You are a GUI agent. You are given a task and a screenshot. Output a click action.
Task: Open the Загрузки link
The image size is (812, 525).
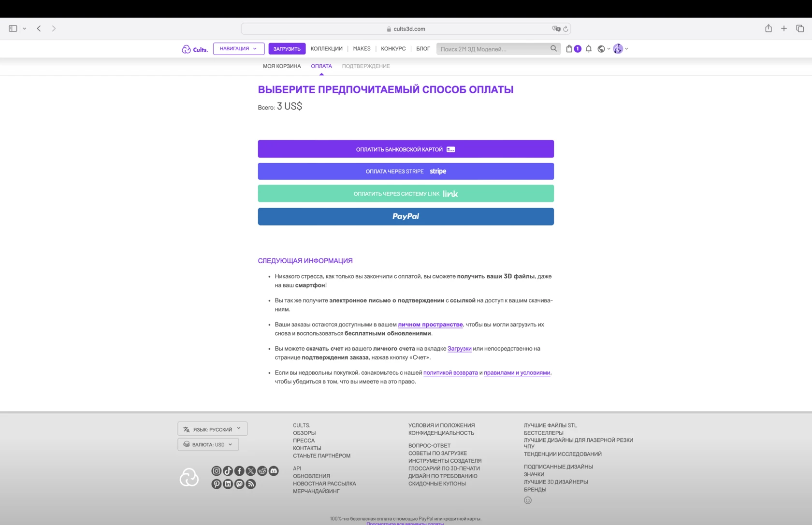coord(460,348)
